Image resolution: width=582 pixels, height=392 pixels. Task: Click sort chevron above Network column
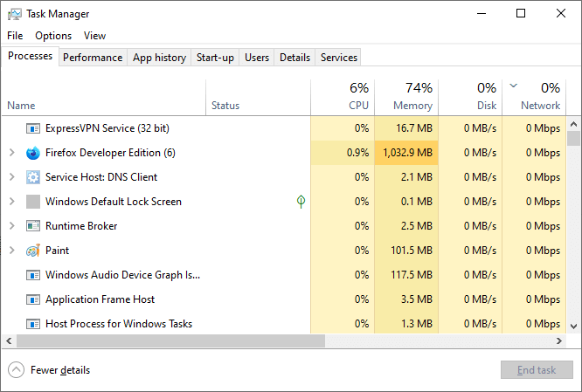click(513, 86)
